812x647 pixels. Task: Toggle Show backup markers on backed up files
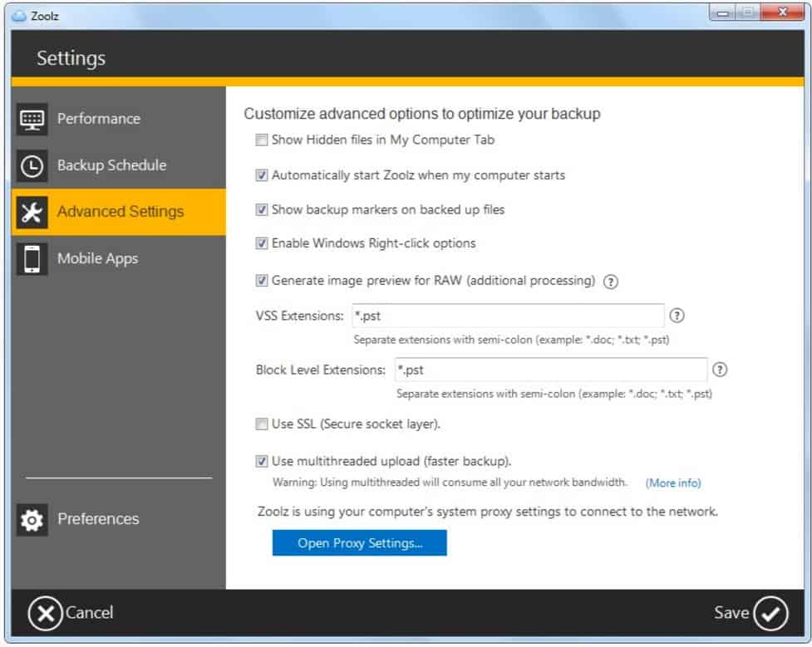[x=262, y=209]
